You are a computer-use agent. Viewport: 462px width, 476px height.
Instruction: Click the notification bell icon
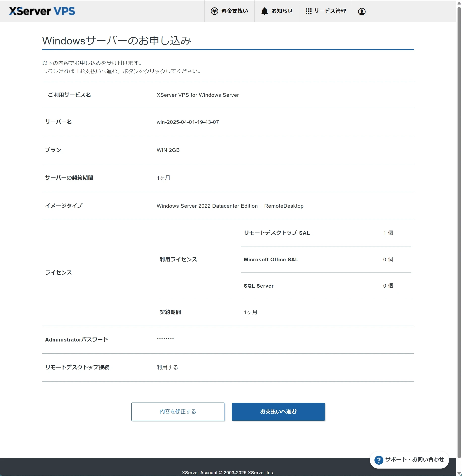point(265,11)
